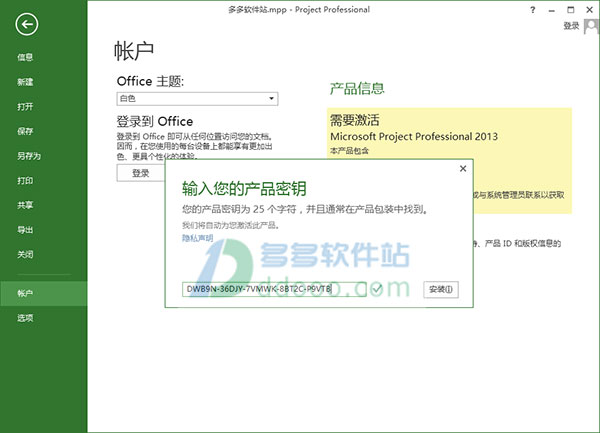Viewport: 600px width, 433px height.
Task: Open 选项 in the sidebar
Action: (25, 318)
